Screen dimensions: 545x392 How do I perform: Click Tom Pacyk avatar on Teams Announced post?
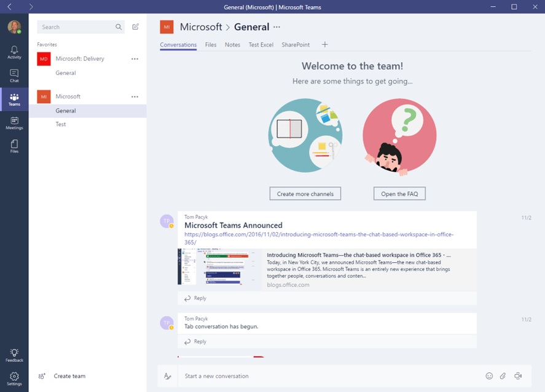tap(167, 221)
